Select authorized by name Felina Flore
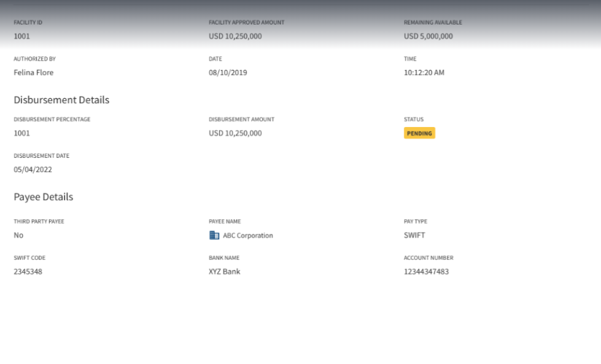601x364 pixels. 34,72
